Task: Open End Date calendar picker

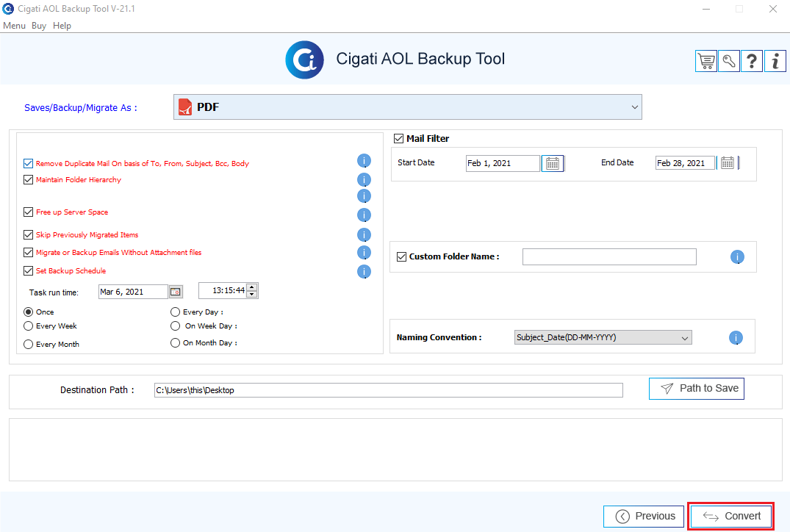Action: (x=727, y=162)
